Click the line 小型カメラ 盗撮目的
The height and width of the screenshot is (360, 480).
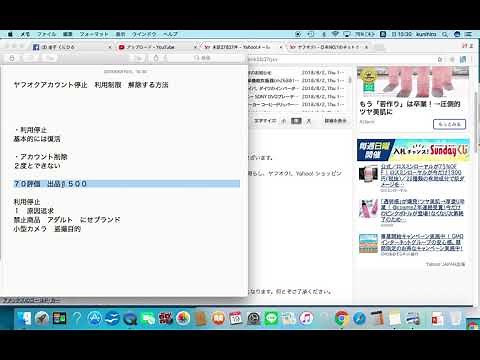(47, 229)
